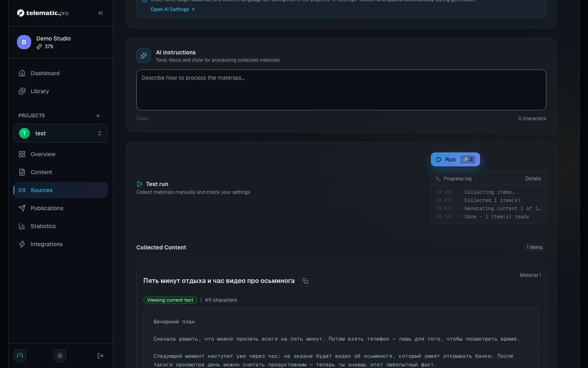Open AI Settings link
588x368 pixels.
[x=173, y=9]
